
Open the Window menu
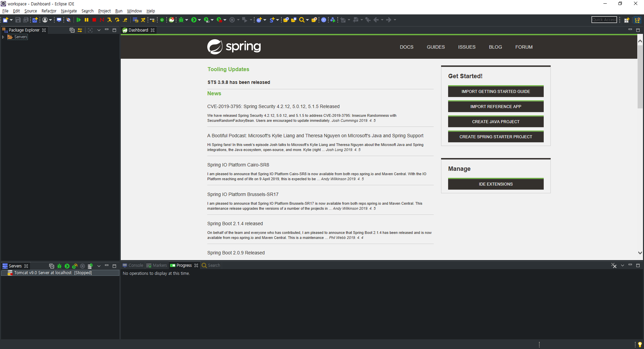(135, 11)
